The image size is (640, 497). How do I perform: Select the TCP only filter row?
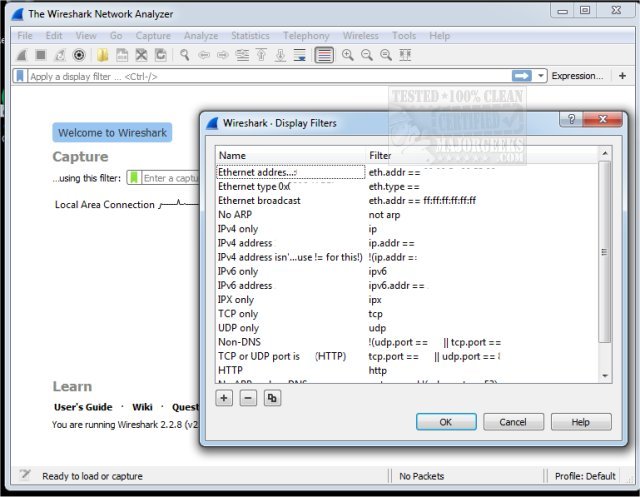(x=407, y=313)
